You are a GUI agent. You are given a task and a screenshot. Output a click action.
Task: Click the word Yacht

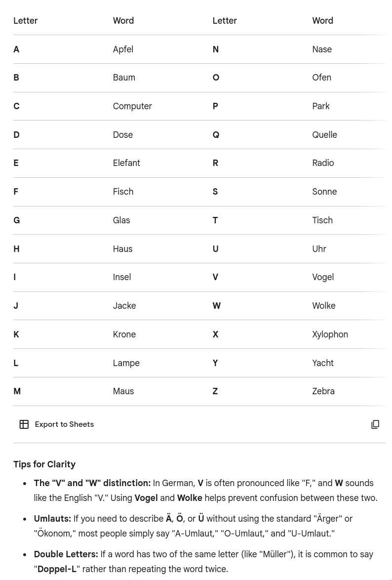(x=323, y=363)
